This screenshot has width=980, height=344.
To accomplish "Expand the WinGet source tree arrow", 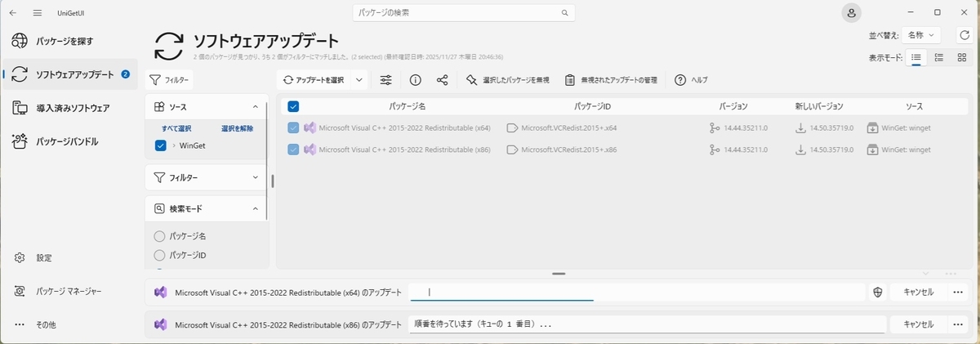I will pos(173,145).
